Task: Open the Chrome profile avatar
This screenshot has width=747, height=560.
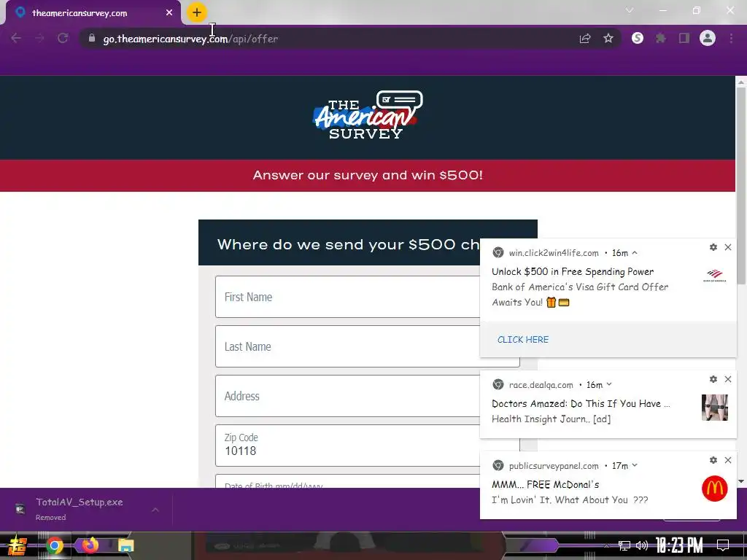Action: click(x=708, y=38)
